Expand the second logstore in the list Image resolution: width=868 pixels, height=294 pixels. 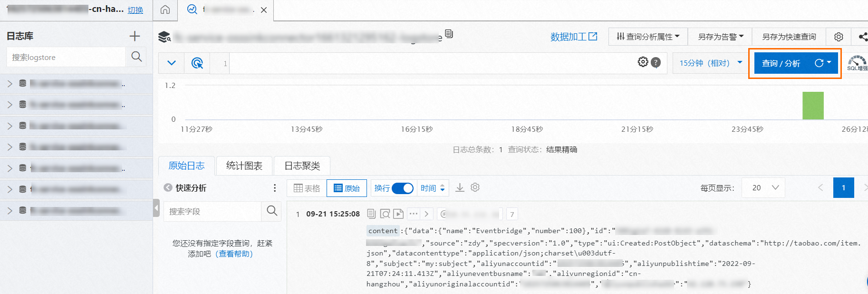pyautogui.click(x=10, y=105)
